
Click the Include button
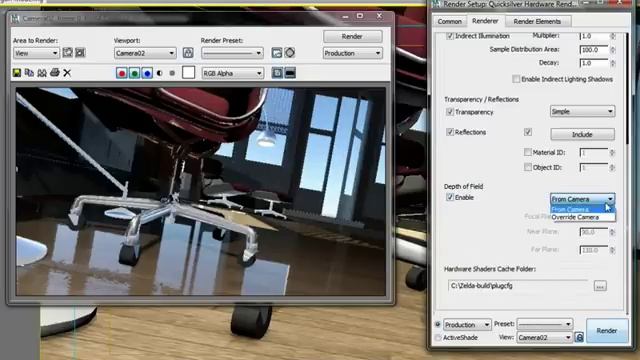[582, 134]
